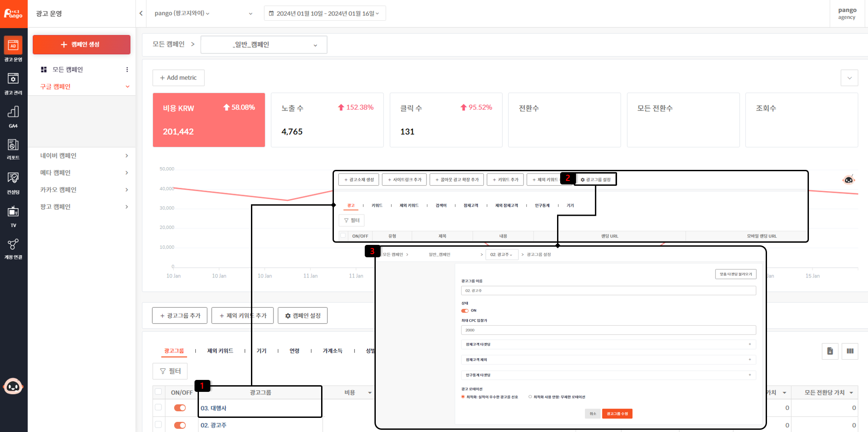This screenshot has width=868, height=432.
Task: Switch to the 제외 키워드 tab in the lower table
Action: 220,351
